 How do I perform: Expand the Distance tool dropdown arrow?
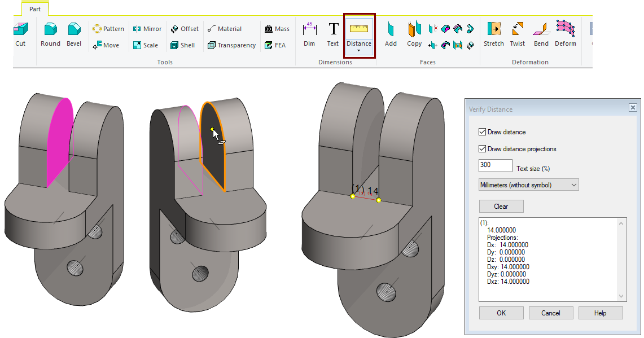point(359,51)
